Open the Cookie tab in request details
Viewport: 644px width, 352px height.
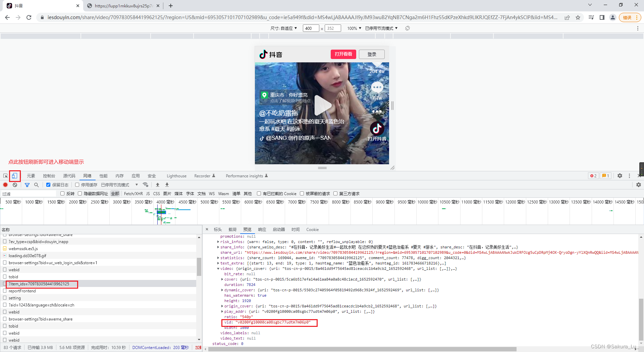tap(312, 229)
